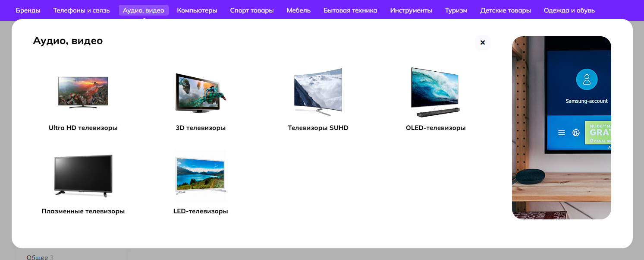Click the curved SUHD TV image

pyautogui.click(x=318, y=92)
